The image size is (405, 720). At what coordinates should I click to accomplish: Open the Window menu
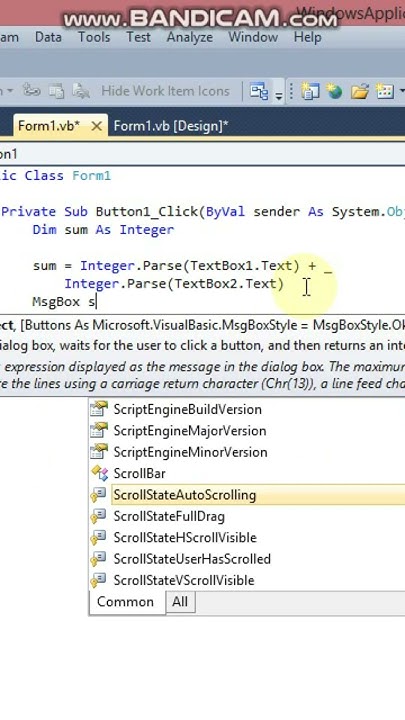click(253, 37)
